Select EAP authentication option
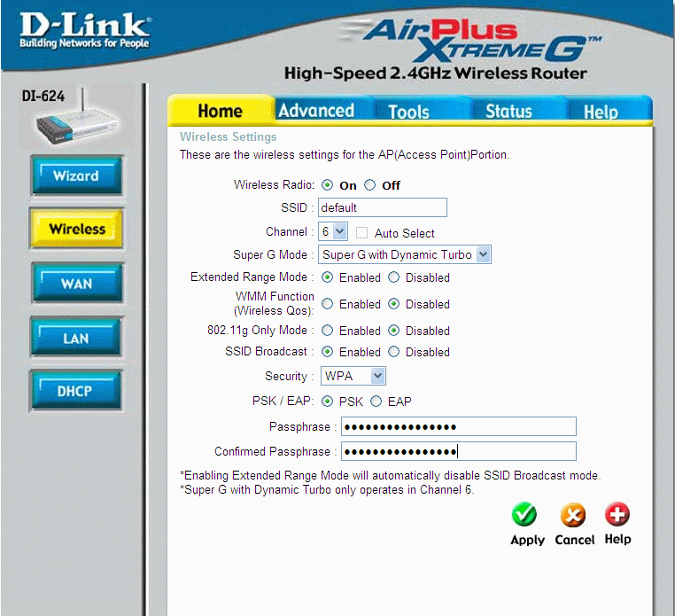This screenshot has width=675, height=616. (376, 402)
